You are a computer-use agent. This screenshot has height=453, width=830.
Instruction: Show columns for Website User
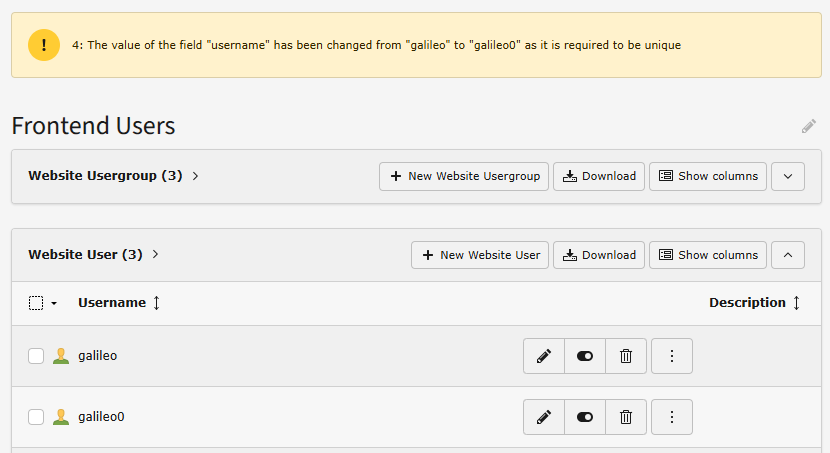point(708,255)
